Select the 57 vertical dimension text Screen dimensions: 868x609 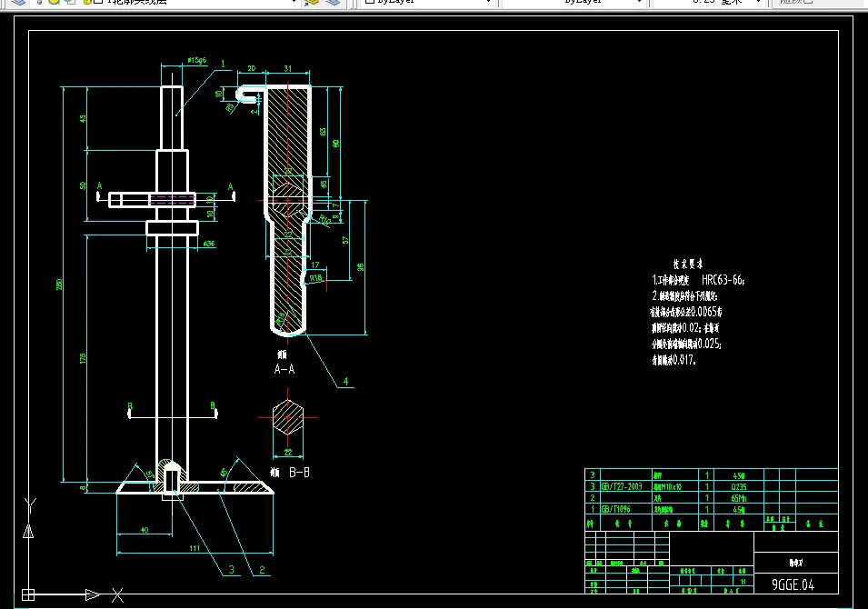pos(345,240)
